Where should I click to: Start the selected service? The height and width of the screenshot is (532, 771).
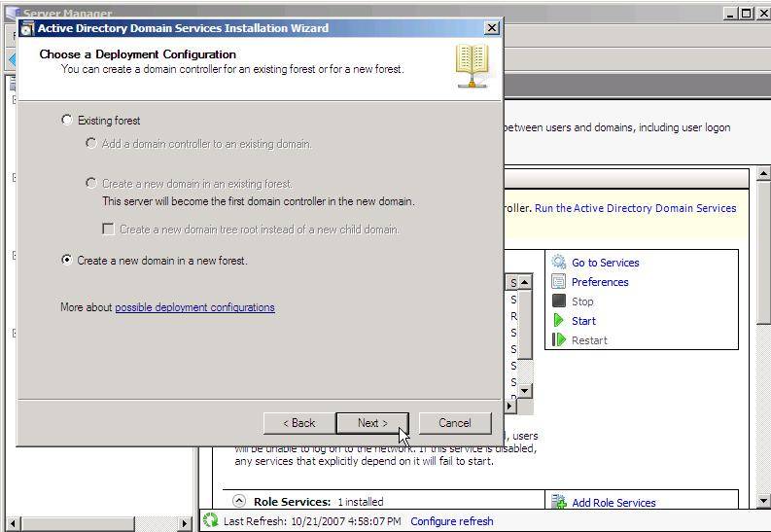(x=583, y=321)
